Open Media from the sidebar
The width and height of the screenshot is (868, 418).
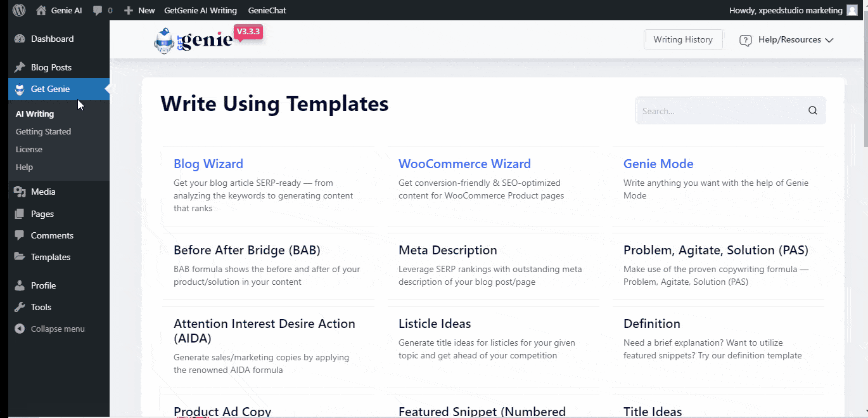point(43,192)
